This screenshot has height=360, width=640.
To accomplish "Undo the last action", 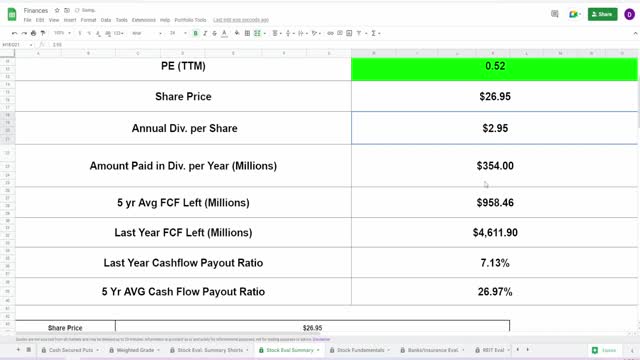I will pyautogui.click(x=15, y=33).
